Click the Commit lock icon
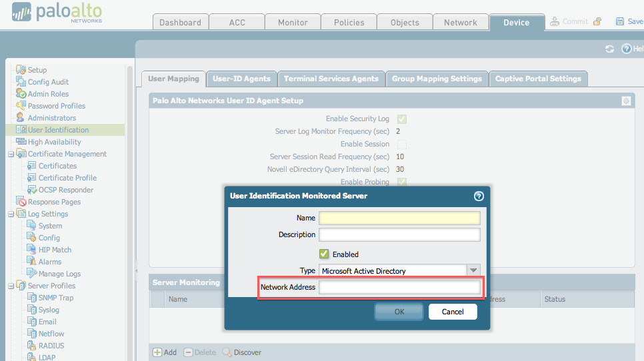The image size is (644, 361). point(597,21)
